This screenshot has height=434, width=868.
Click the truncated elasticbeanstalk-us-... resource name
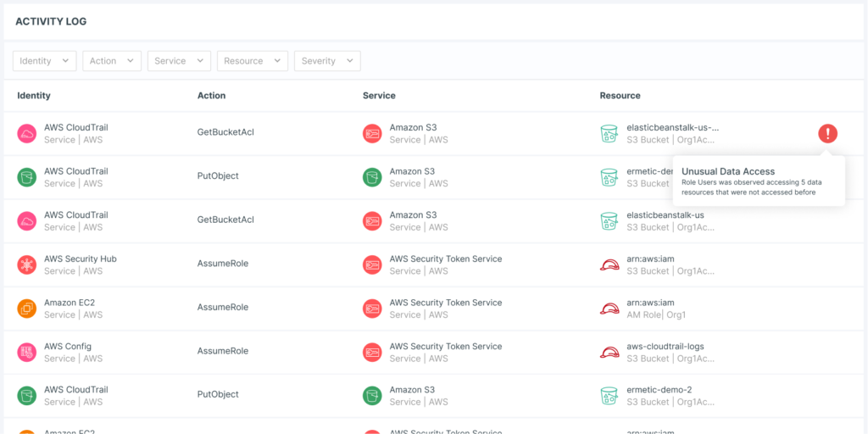point(672,127)
